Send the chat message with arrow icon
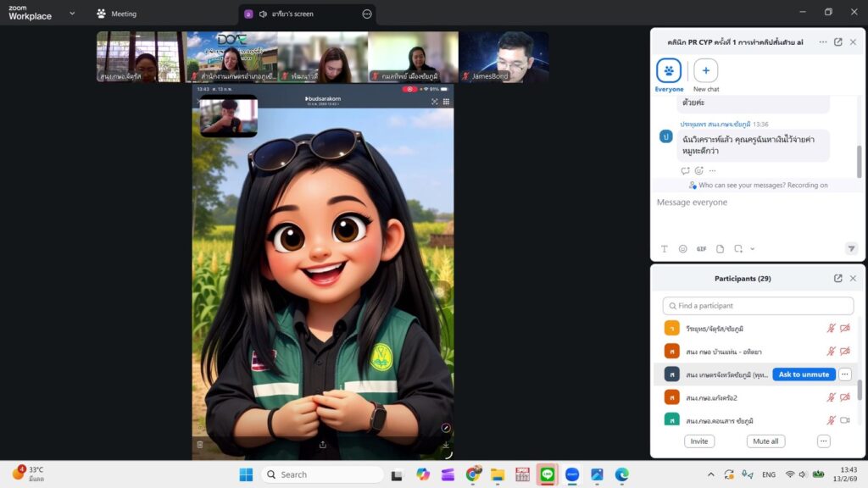Image resolution: width=868 pixels, height=488 pixels. coord(851,249)
